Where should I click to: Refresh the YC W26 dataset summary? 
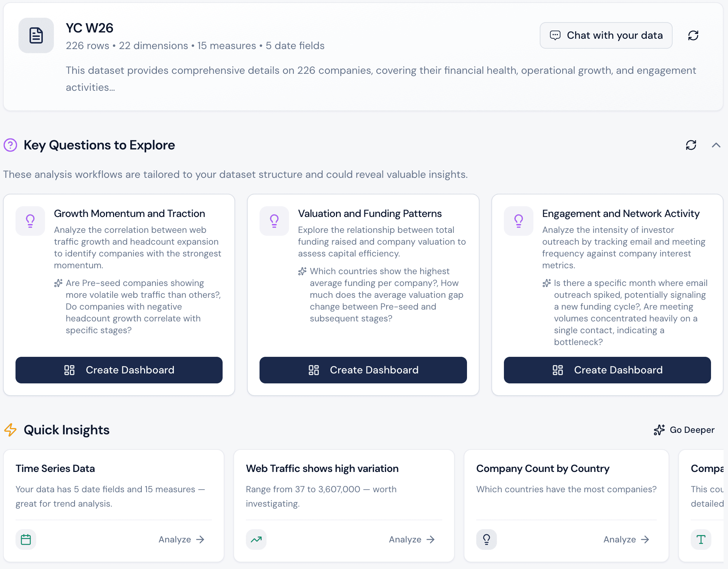click(693, 35)
